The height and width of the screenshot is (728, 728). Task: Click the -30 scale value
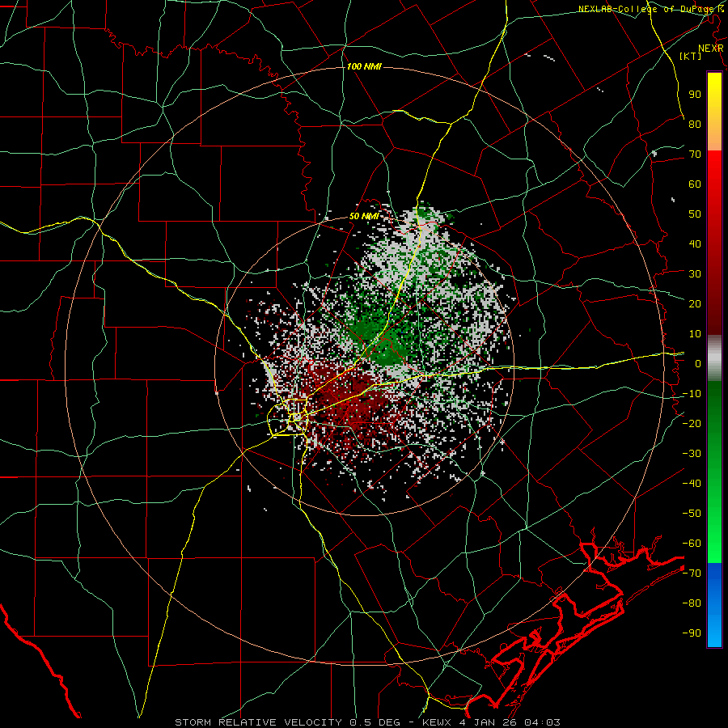pyautogui.click(x=692, y=454)
